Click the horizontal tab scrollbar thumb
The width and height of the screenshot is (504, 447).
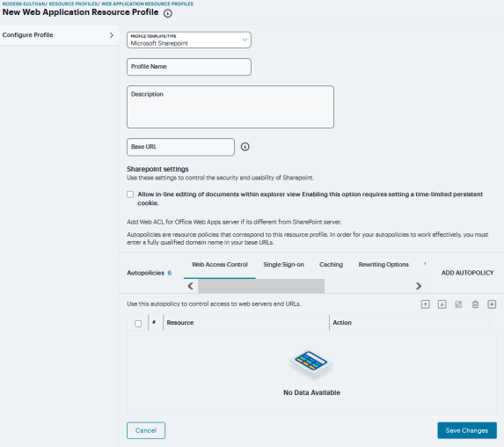[x=261, y=286]
